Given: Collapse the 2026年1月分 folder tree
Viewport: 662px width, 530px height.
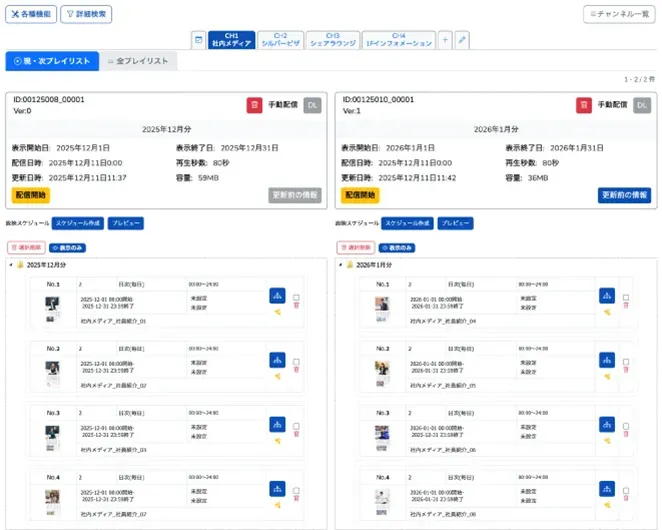Looking at the screenshot, I should coord(340,265).
